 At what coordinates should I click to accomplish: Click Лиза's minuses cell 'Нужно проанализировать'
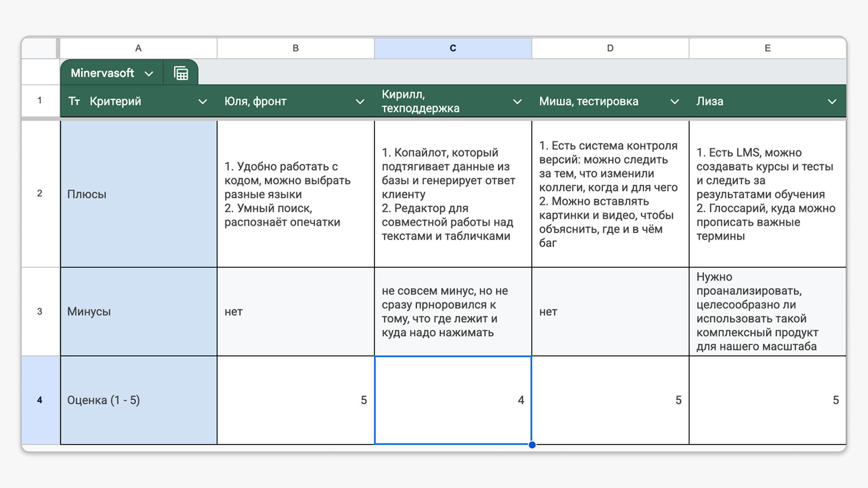tap(768, 311)
